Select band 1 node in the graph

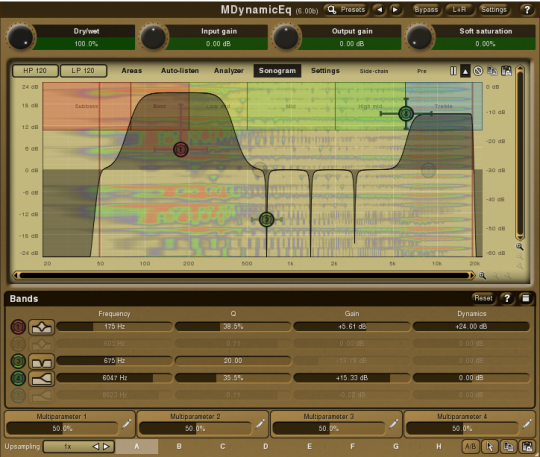[x=180, y=149]
